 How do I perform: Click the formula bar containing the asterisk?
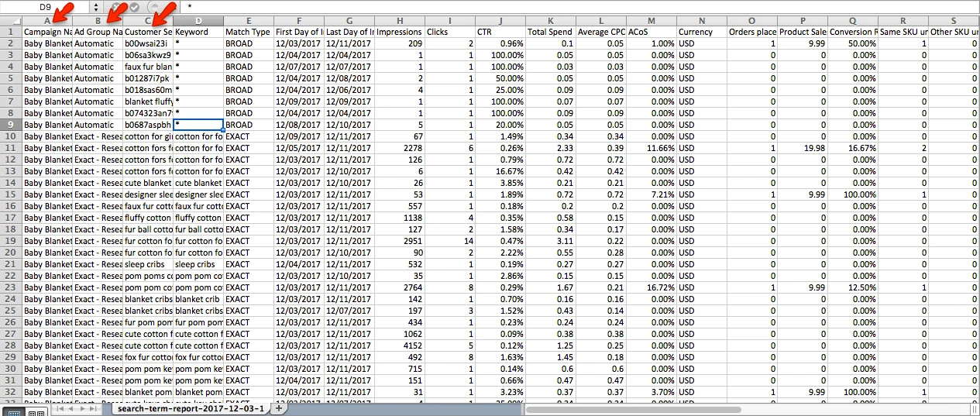[x=581, y=6]
